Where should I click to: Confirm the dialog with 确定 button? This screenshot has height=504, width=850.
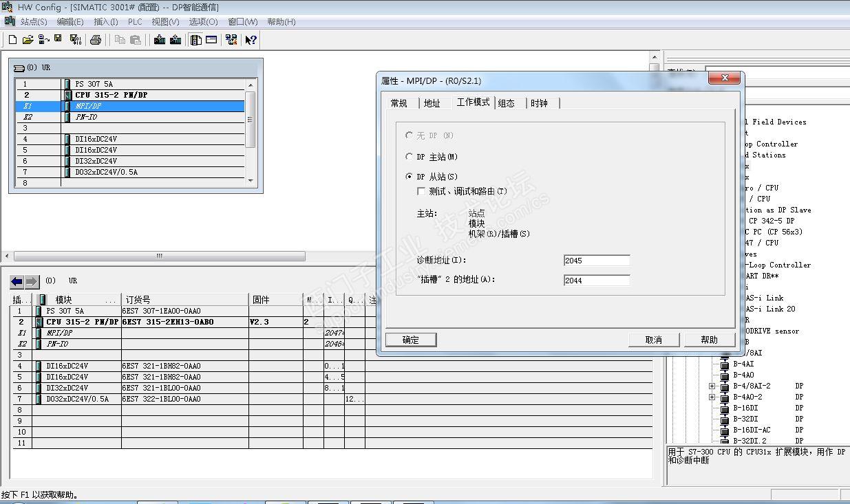pyautogui.click(x=411, y=340)
